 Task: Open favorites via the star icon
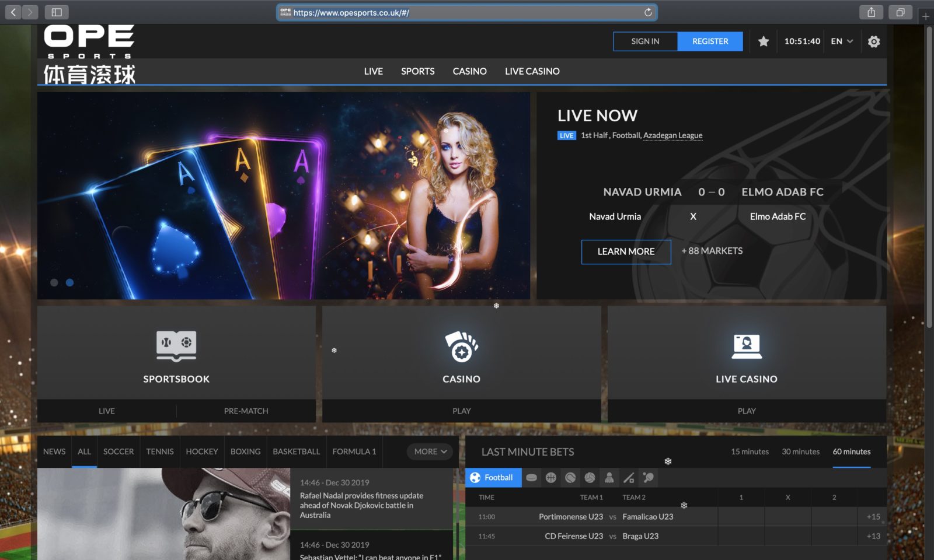[763, 41]
